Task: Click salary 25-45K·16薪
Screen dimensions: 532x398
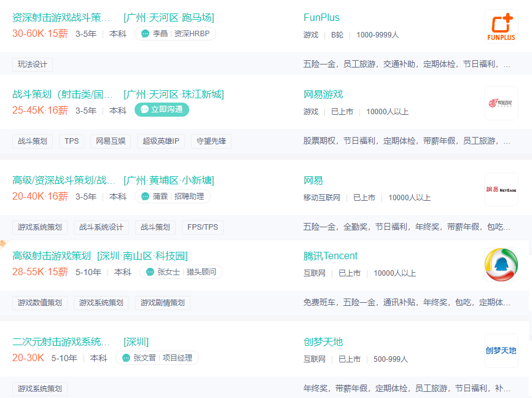Action: pos(40,111)
